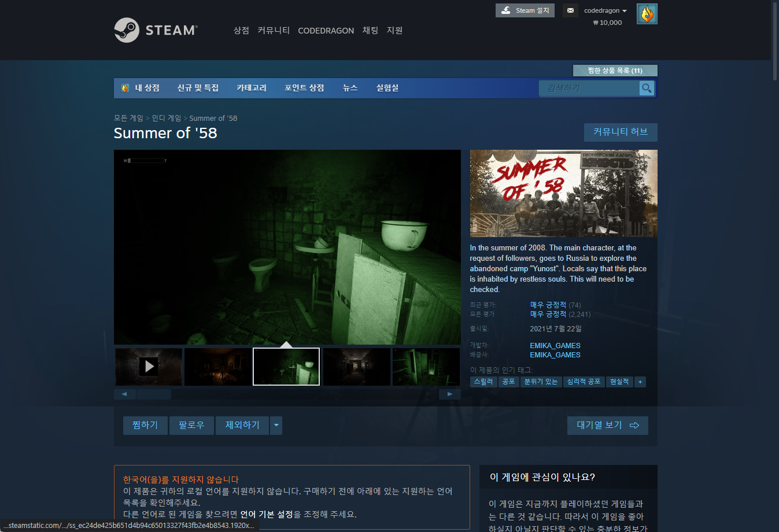Select the highlighted green bathroom thumbnail

click(286, 367)
